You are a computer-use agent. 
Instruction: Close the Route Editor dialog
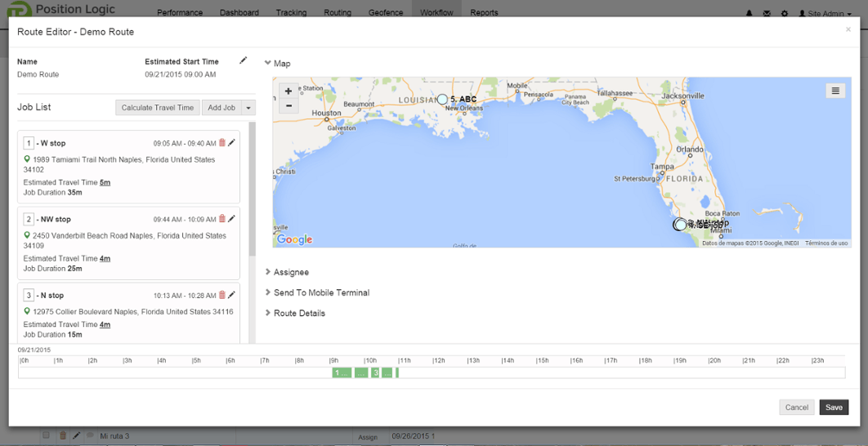(x=848, y=30)
